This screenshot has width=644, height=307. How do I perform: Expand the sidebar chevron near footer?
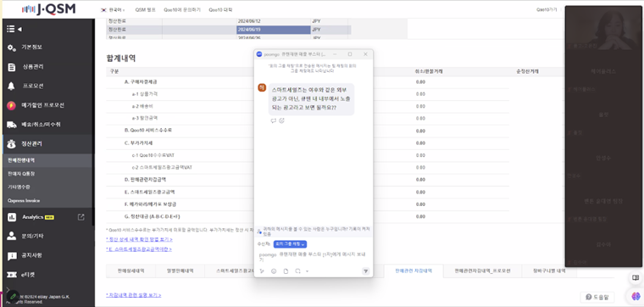tap(8, 289)
